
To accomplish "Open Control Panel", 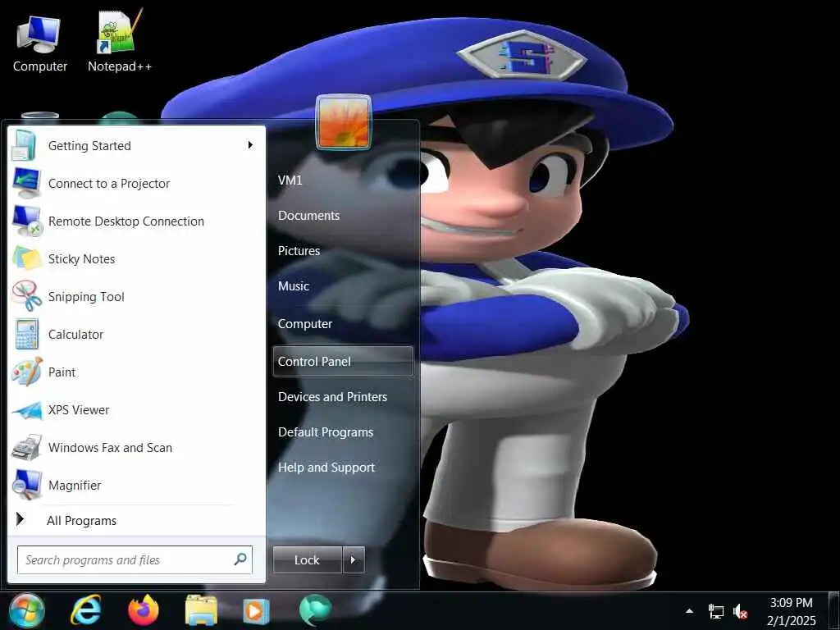I will coord(343,362).
